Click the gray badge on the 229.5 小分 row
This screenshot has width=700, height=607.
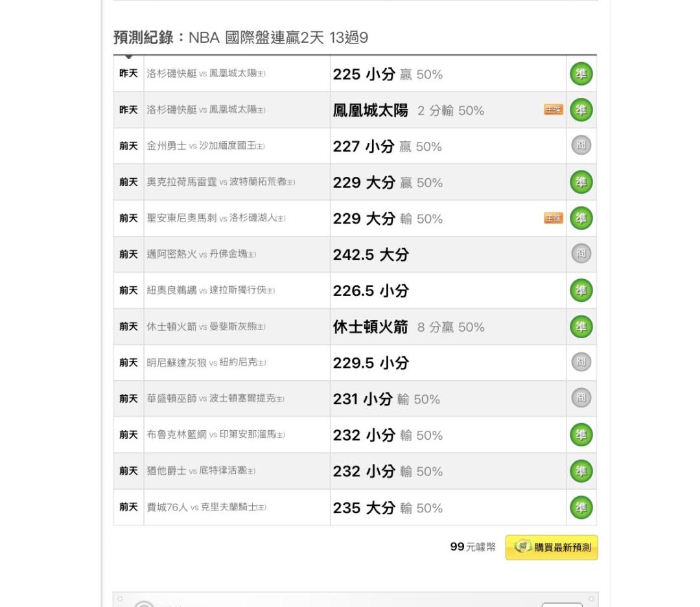click(x=581, y=362)
